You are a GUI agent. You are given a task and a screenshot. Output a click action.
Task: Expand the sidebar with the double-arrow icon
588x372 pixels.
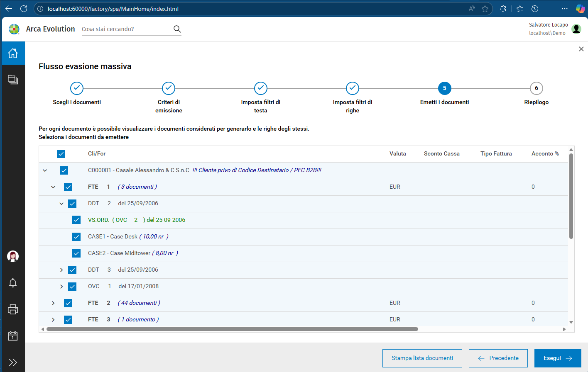[13, 362]
